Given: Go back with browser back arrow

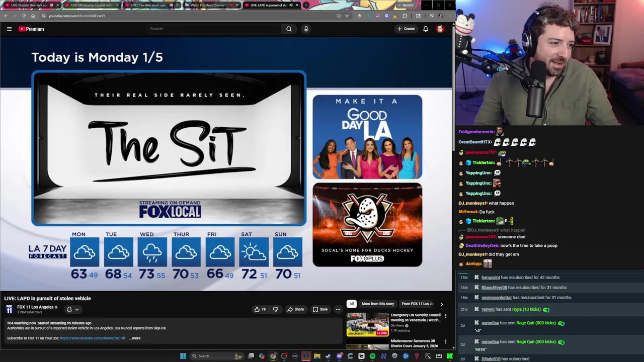Looking at the screenshot, I should (x=6, y=16).
